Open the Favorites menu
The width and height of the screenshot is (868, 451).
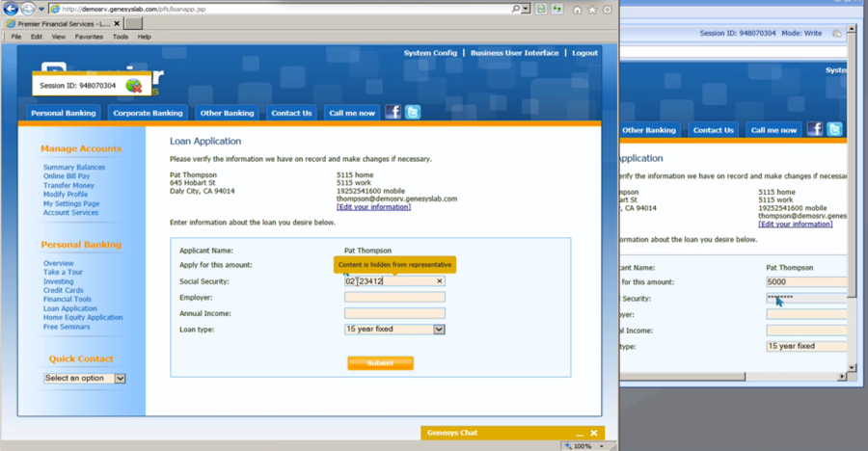coord(89,37)
